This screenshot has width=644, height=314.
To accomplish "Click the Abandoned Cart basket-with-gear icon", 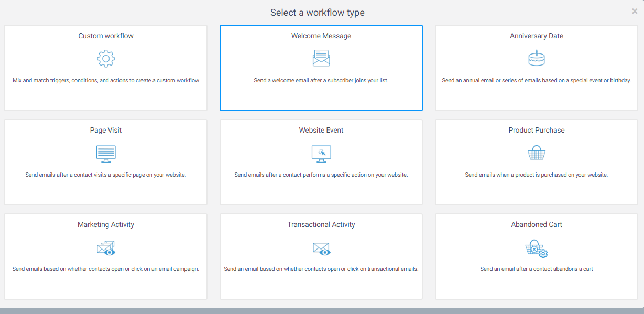I will 536,248.
